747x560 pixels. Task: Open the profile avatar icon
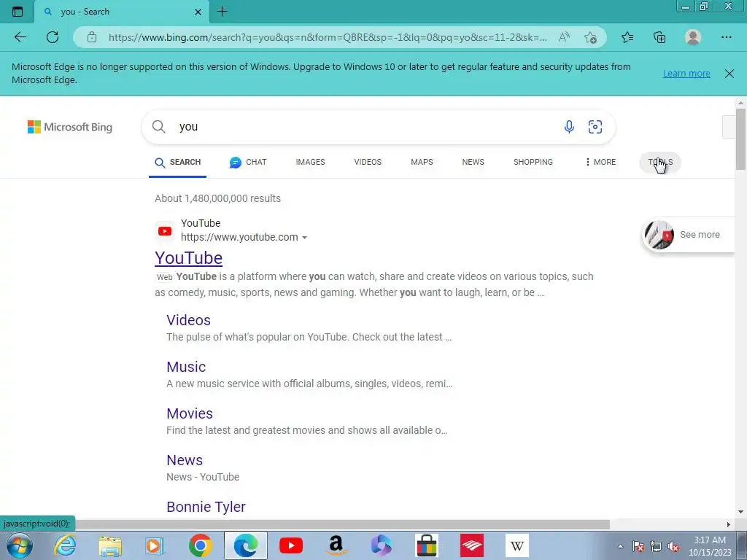693,37
